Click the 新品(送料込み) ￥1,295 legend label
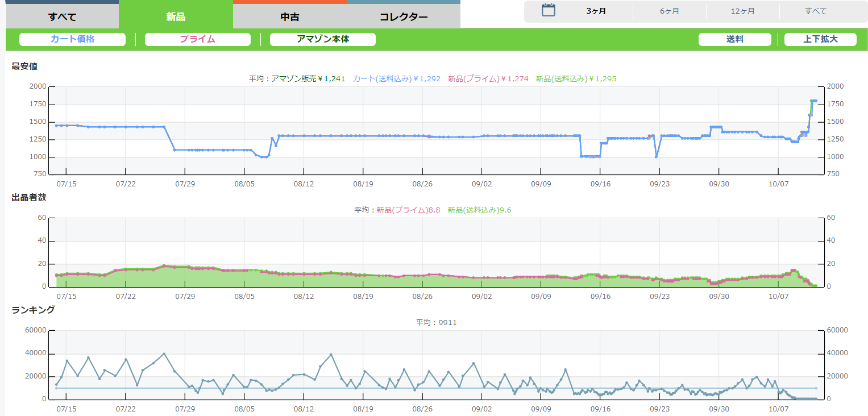 click(x=576, y=79)
